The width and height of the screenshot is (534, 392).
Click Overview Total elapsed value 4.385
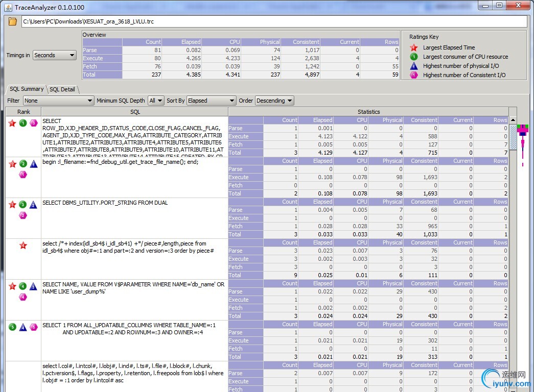click(x=194, y=75)
